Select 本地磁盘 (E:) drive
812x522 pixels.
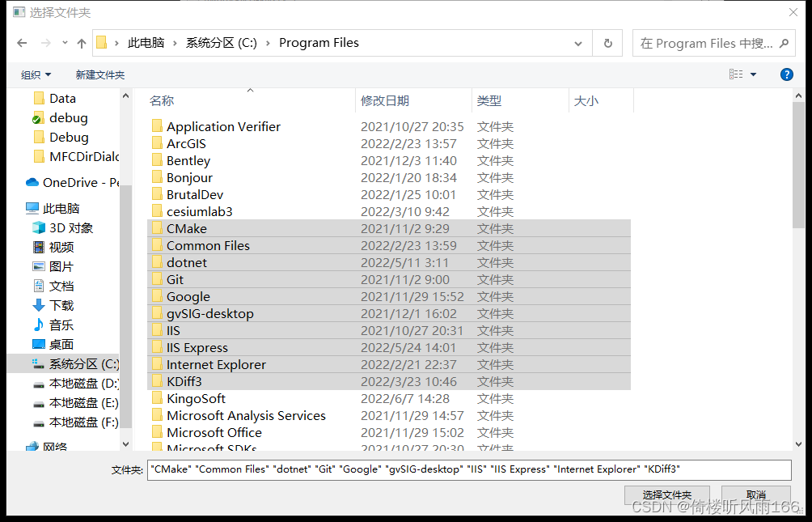(x=75, y=403)
